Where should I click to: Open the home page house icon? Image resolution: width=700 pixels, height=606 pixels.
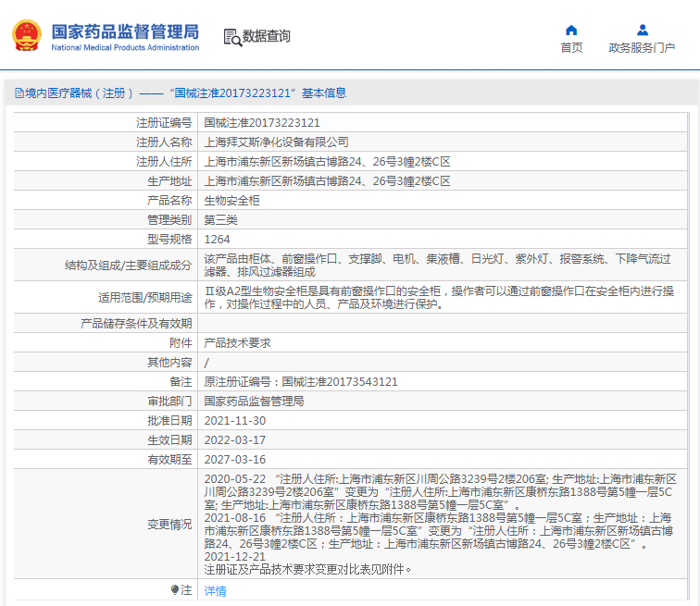(571, 30)
